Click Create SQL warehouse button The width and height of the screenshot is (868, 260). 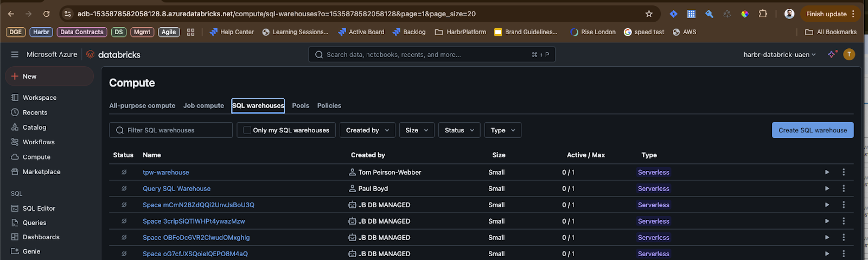click(812, 130)
